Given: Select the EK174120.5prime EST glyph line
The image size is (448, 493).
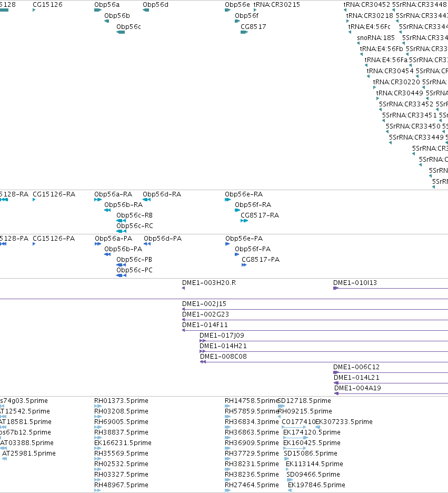Looking at the screenshot, I should (x=295, y=438).
